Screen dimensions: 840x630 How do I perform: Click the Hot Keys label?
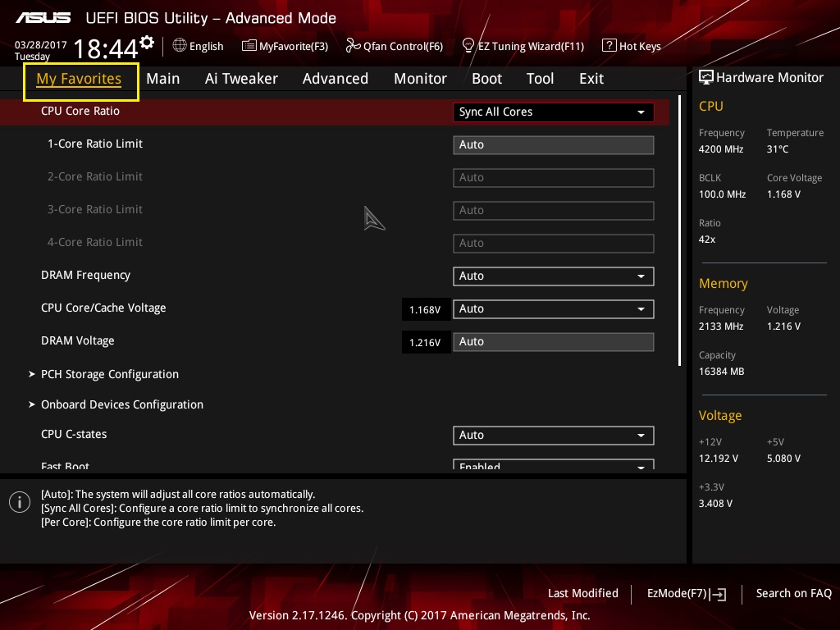coord(640,46)
